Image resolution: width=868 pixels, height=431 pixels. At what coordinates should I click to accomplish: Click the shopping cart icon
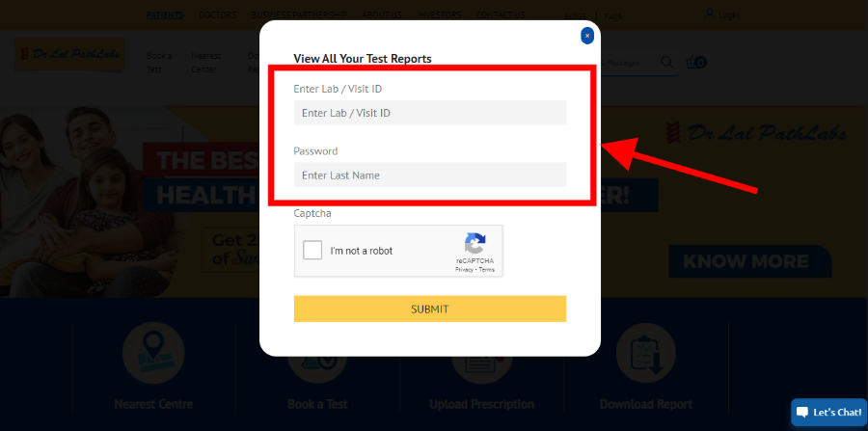695,62
